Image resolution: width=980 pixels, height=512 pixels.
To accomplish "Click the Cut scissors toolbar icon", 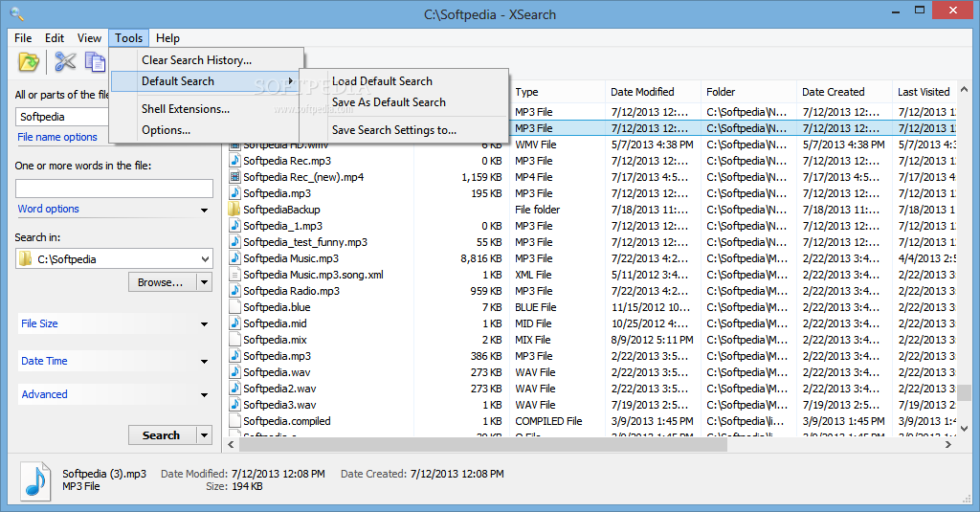I will click(x=65, y=61).
